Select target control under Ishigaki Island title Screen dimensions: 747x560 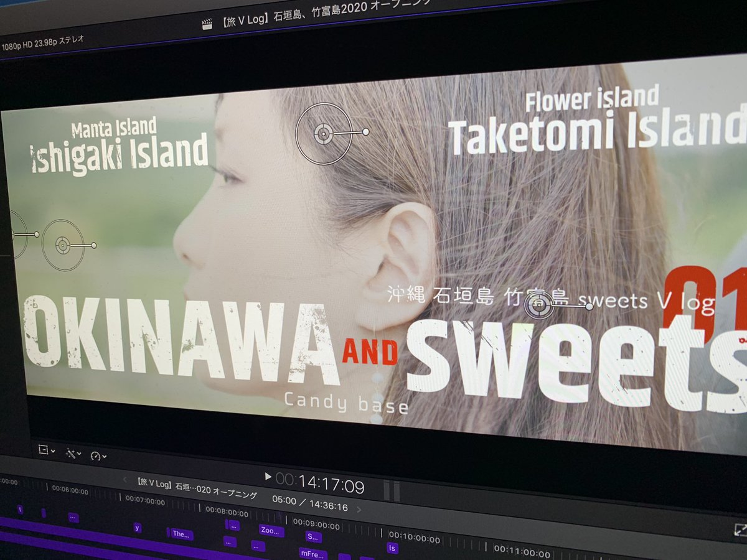[63, 245]
